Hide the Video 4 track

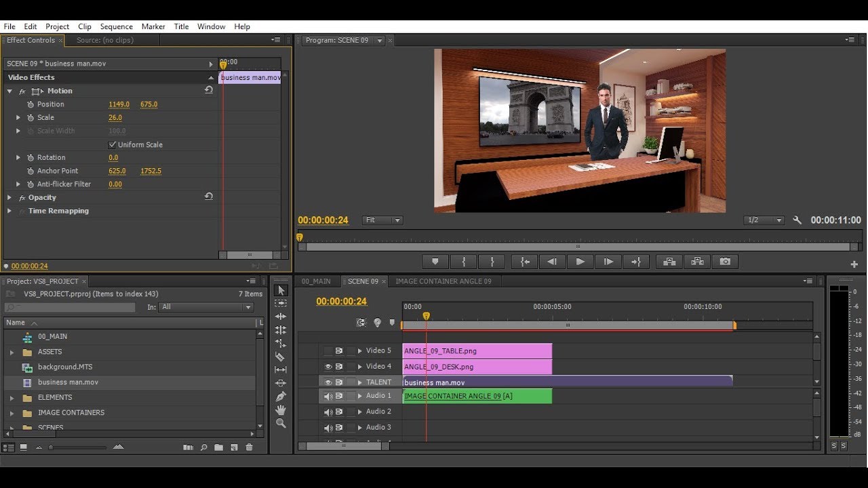click(328, 367)
